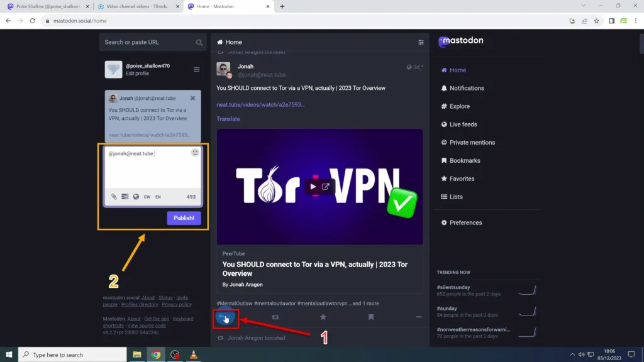Open Private mentions
Image resolution: width=644 pixels, height=362 pixels.
coord(468,143)
